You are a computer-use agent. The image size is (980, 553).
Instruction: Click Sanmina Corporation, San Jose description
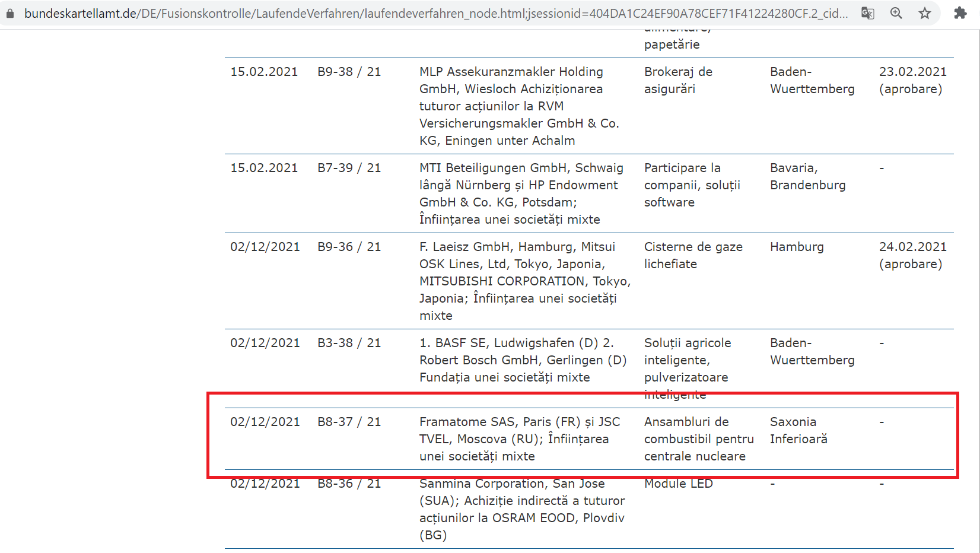click(523, 509)
